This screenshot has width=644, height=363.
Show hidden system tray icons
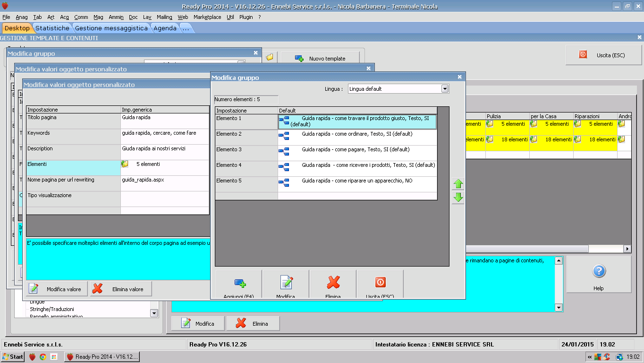[x=590, y=357]
